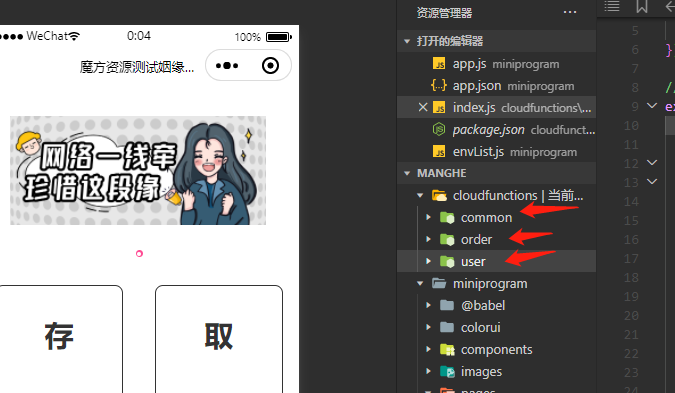Expand the images folder arrow

(428, 371)
